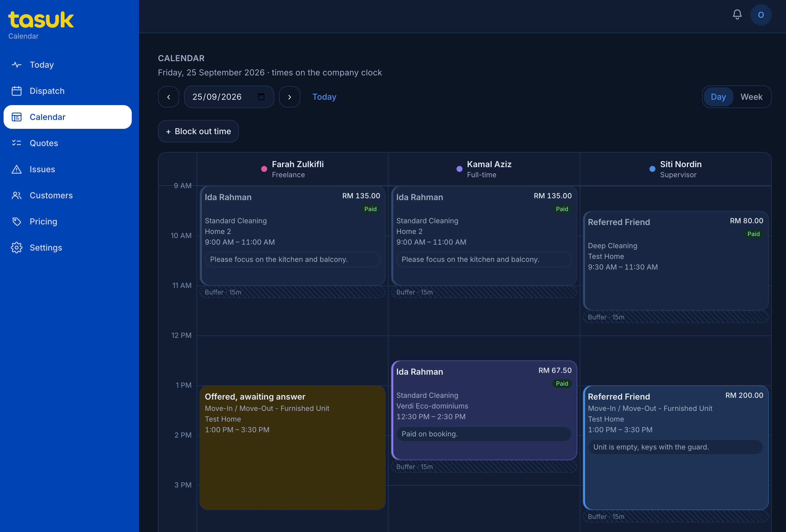
Task: Open Referred Friend RM 80.00 Deep Cleaning booking
Action: click(675, 261)
